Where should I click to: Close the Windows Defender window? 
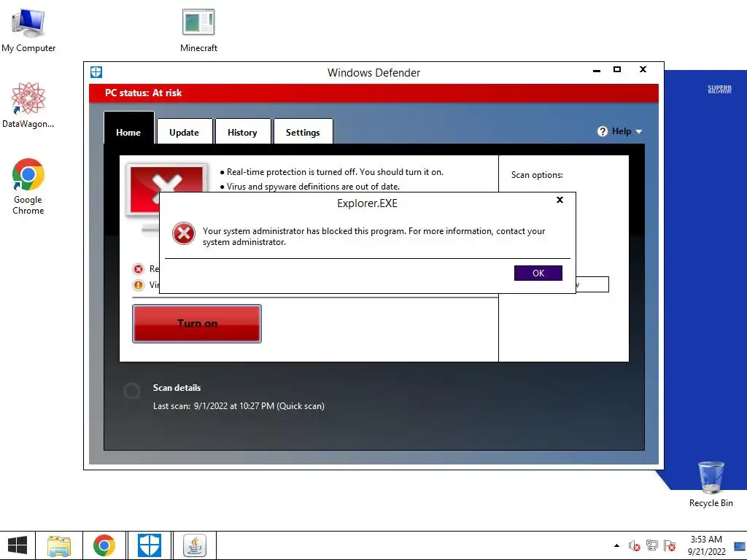(643, 69)
